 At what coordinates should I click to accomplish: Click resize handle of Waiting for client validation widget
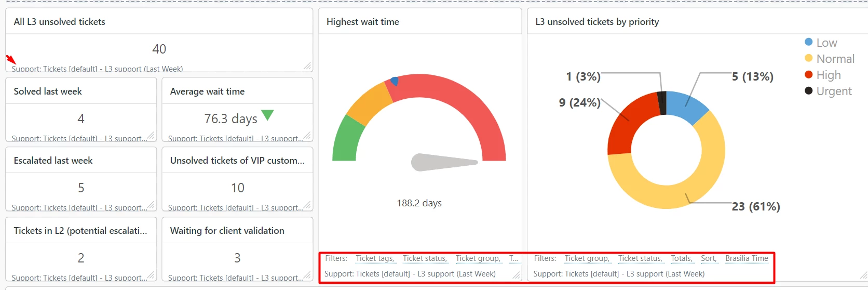tap(307, 275)
